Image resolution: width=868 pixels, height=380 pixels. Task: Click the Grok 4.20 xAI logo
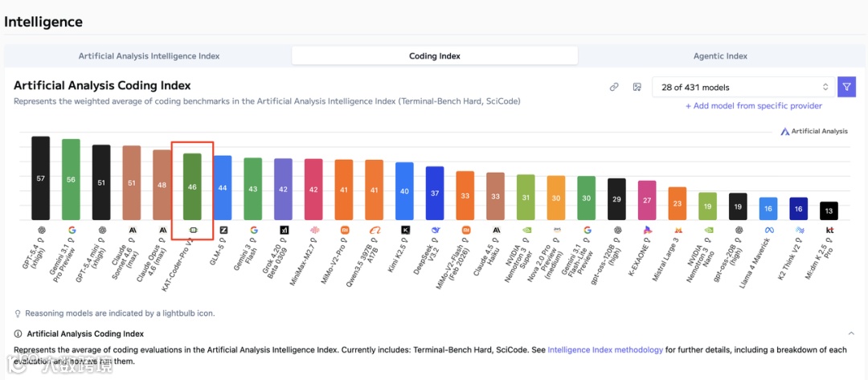pyautogui.click(x=284, y=230)
